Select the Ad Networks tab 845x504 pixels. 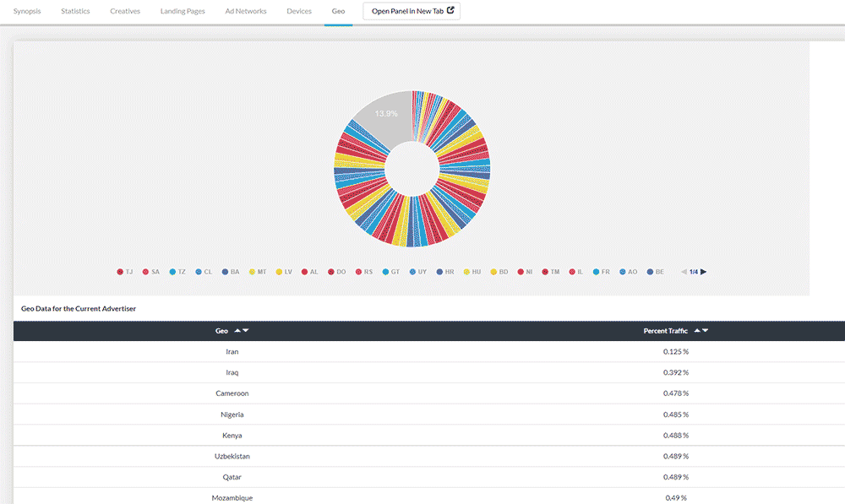point(246,12)
